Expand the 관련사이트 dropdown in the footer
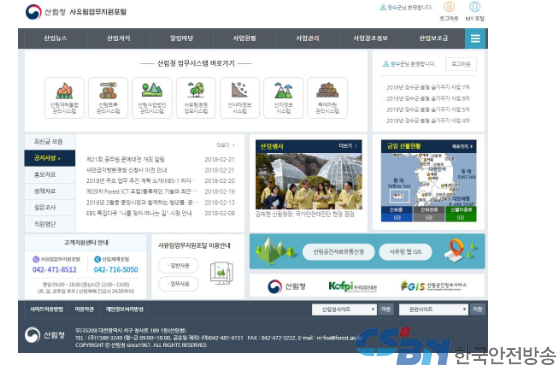This screenshot has height=365, width=556. pos(433,309)
